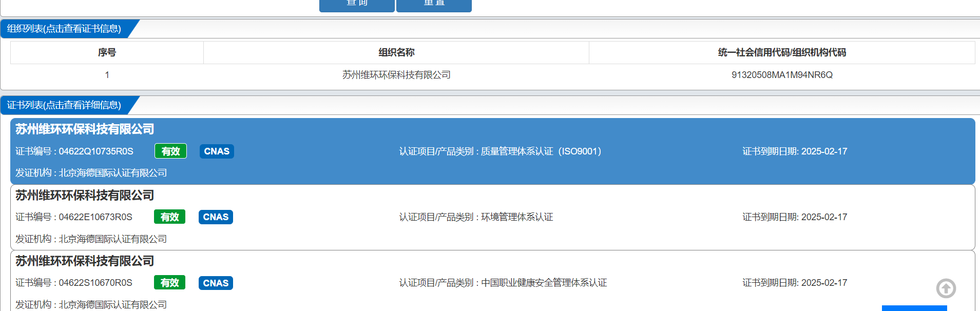Click 环境管理体系认证 category text
Screen dimensions: 980x311
coord(517,217)
